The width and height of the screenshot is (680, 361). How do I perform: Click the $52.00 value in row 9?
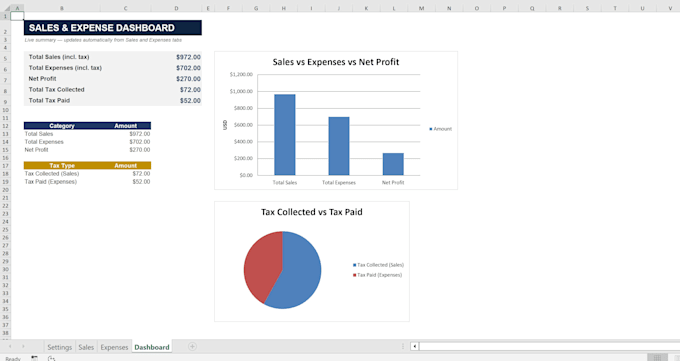[x=190, y=100]
